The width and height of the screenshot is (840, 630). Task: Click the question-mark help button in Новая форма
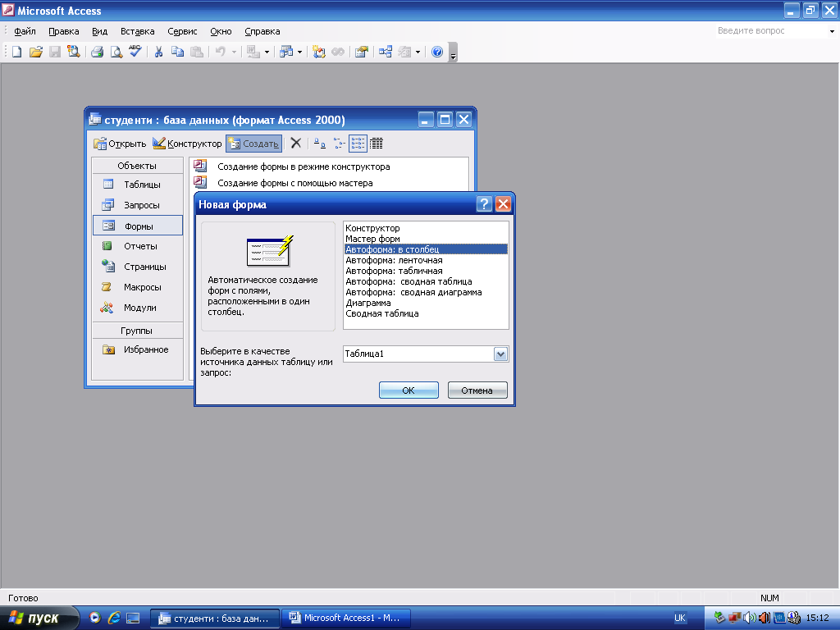click(484, 203)
